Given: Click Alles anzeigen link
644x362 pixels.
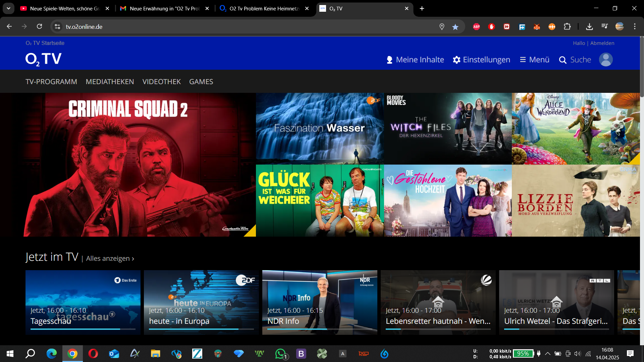Looking at the screenshot, I should 110,258.
